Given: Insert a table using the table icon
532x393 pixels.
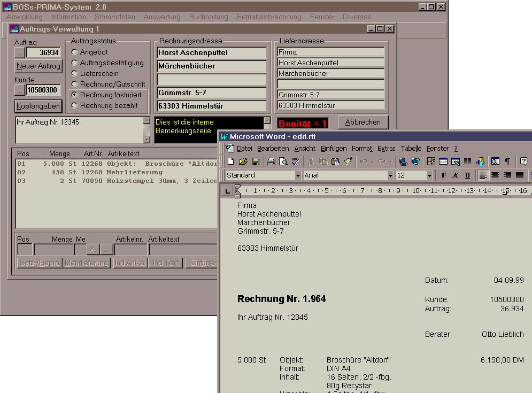Looking at the screenshot, I should click(443, 161).
